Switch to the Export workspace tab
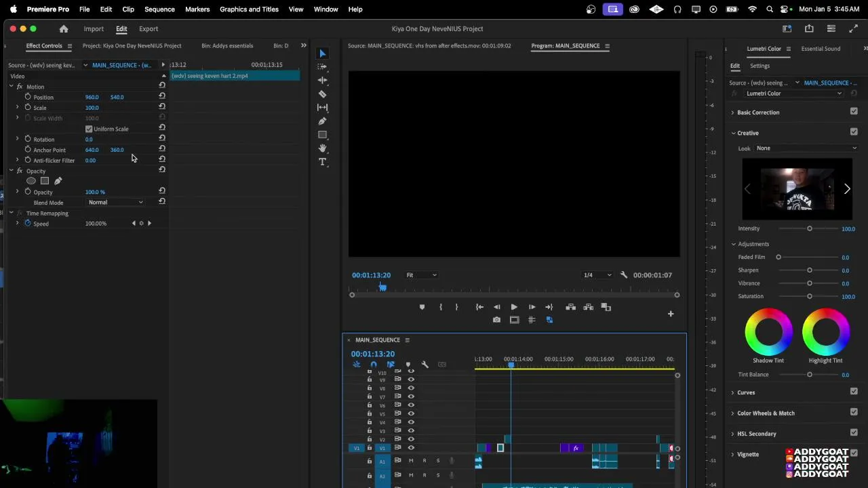This screenshot has width=868, height=488. [149, 29]
